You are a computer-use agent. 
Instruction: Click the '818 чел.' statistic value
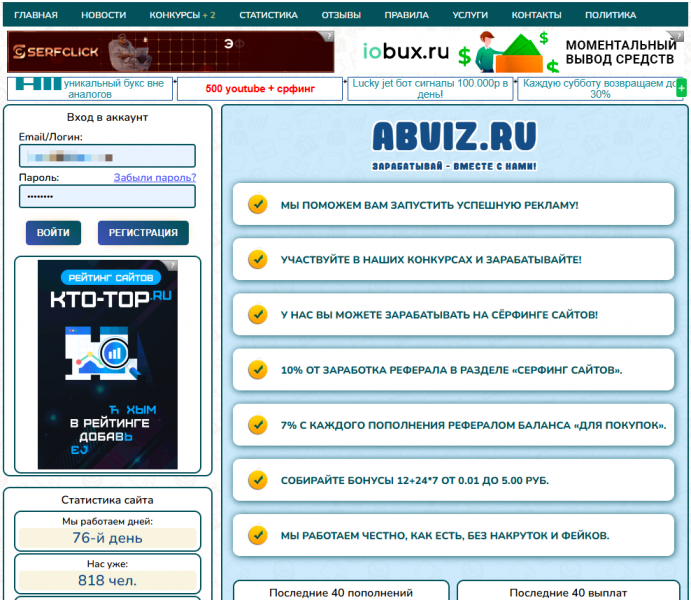coord(108,581)
